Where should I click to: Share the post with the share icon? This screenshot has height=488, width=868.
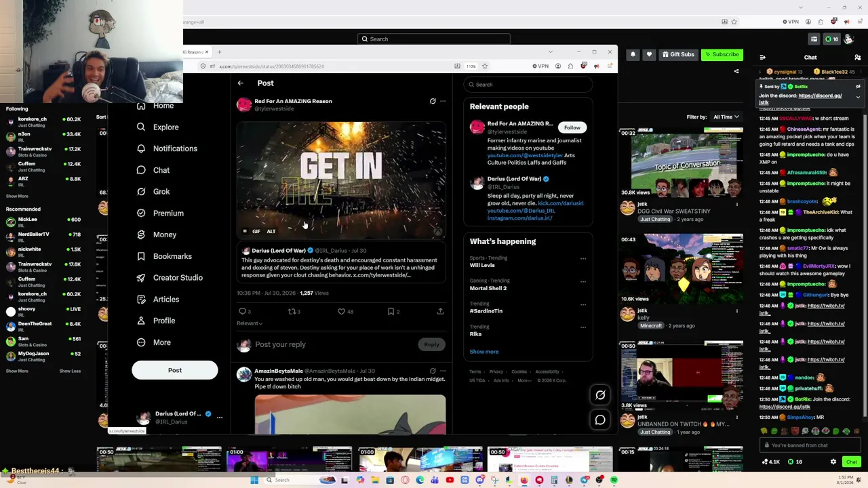440,311
